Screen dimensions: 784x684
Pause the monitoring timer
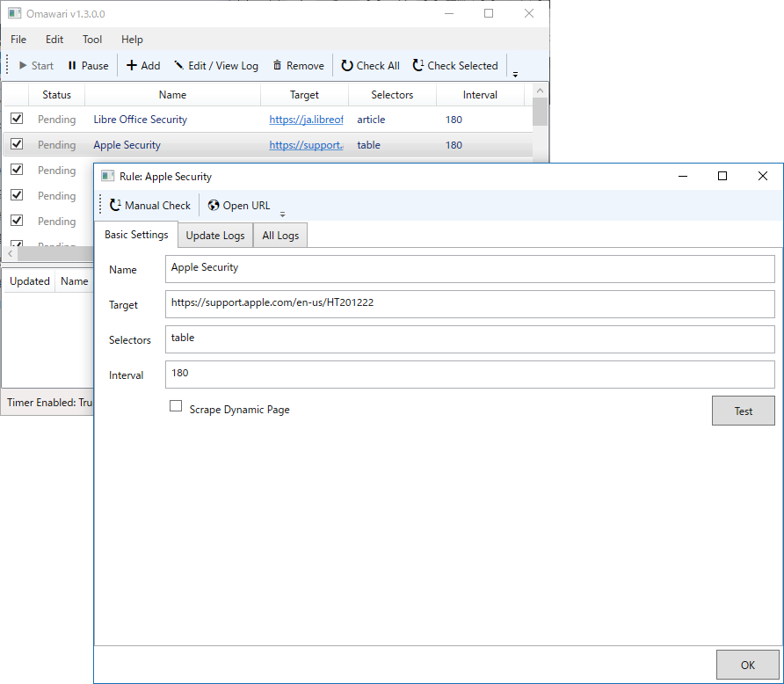88,66
